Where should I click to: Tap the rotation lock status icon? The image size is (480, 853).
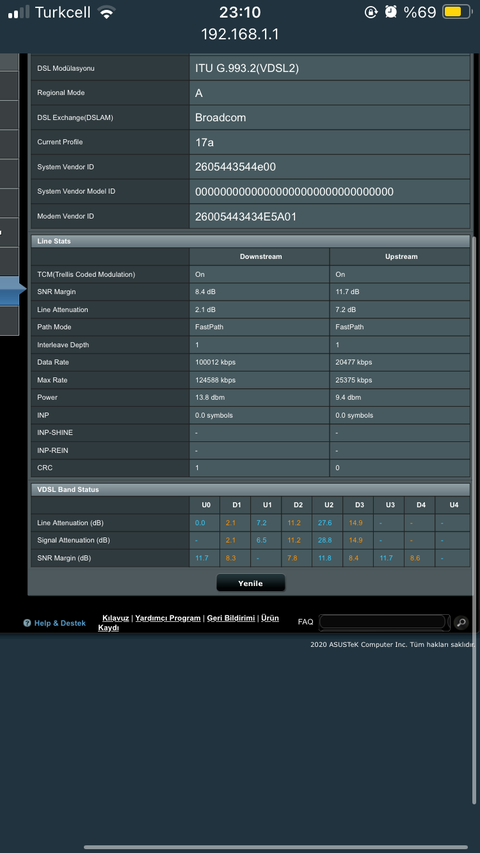tap(371, 12)
